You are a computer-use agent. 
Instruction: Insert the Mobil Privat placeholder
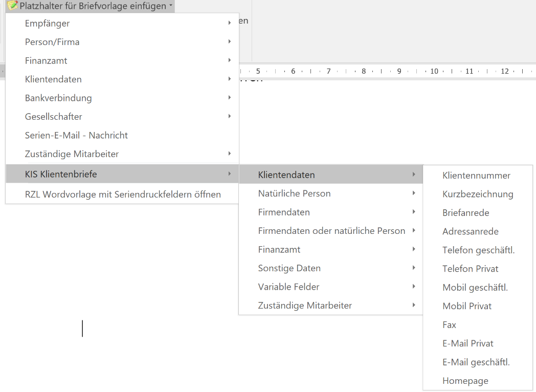point(467,306)
